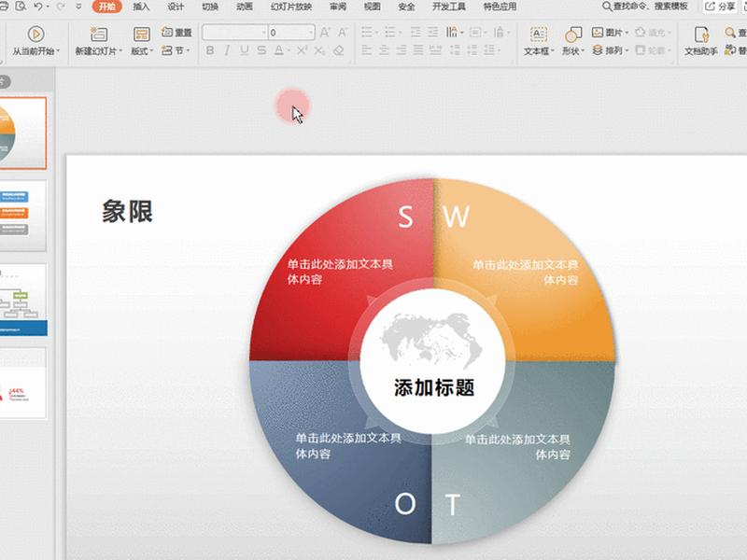Click the distributed alignment icon
The height and width of the screenshot is (560, 747).
(x=435, y=50)
